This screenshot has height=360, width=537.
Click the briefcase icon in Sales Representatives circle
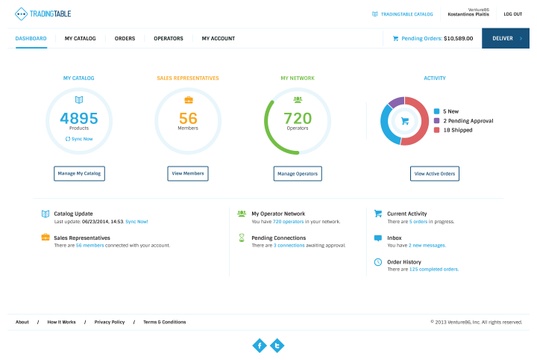tap(189, 100)
